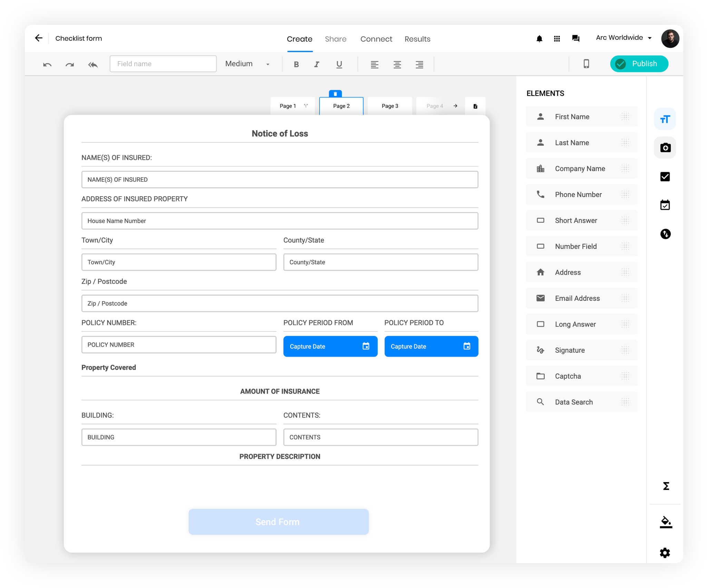
Task: Click the Italic formatting icon
Action: point(316,63)
